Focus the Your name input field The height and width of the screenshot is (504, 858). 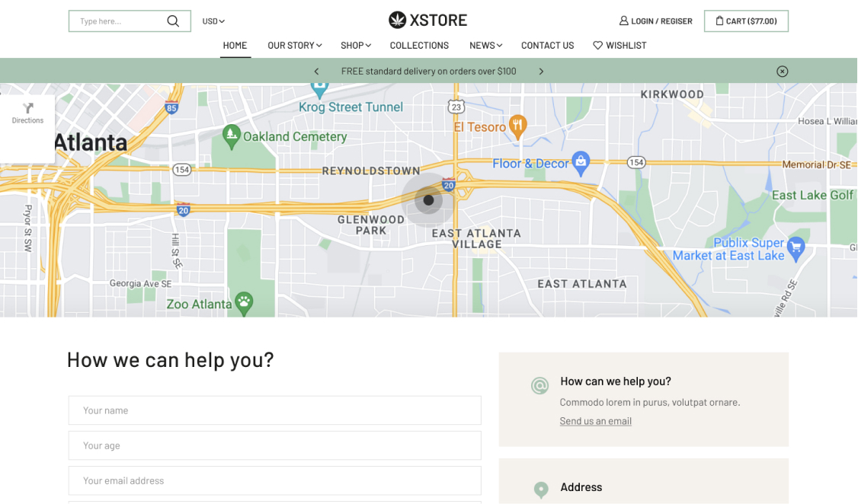274,410
